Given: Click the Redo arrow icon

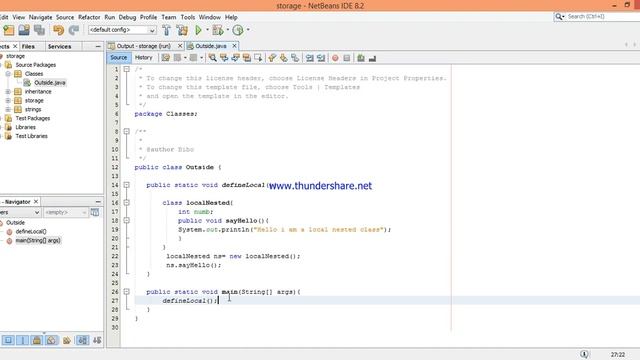Looking at the screenshot, I should click(x=74, y=30).
